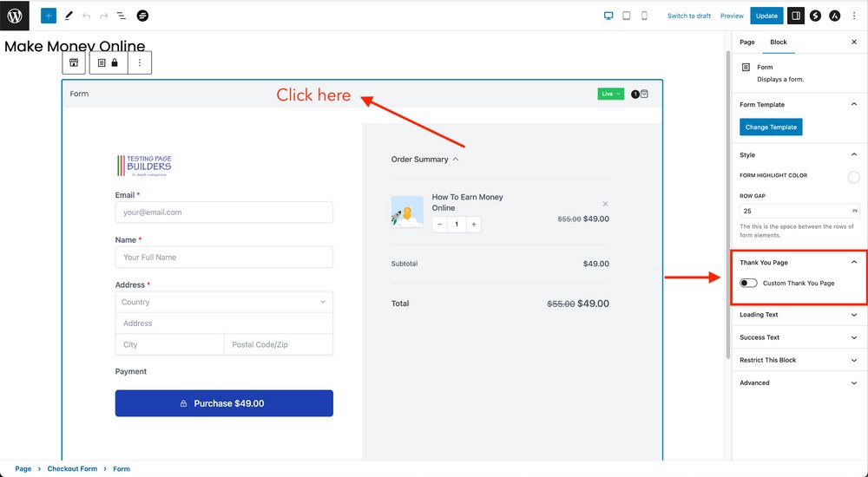
Task: Click the Form label in the form header
Action: tap(79, 94)
